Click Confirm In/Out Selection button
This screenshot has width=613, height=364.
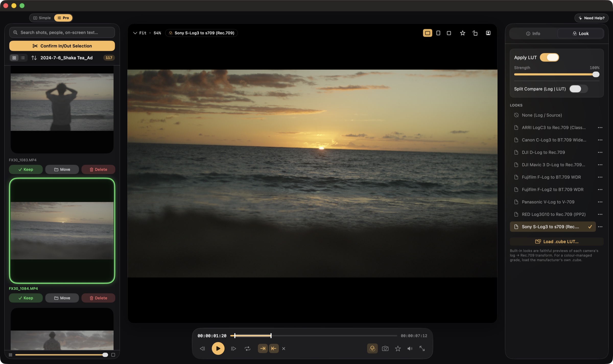(x=62, y=46)
